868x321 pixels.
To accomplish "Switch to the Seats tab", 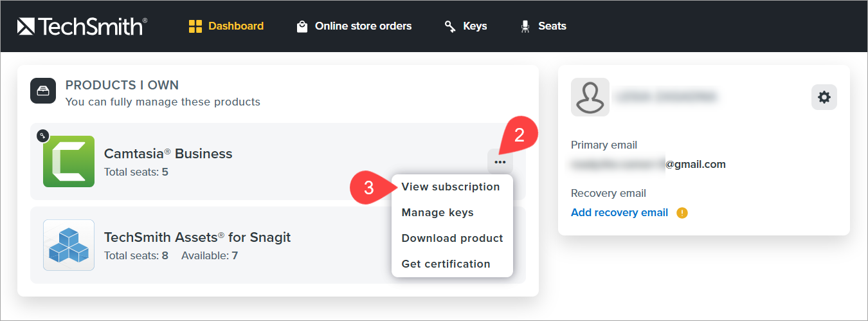I will (543, 26).
